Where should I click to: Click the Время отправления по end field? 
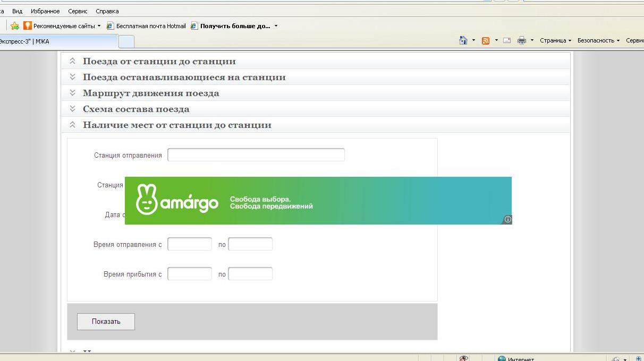pyautogui.click(x=250, y=244)
